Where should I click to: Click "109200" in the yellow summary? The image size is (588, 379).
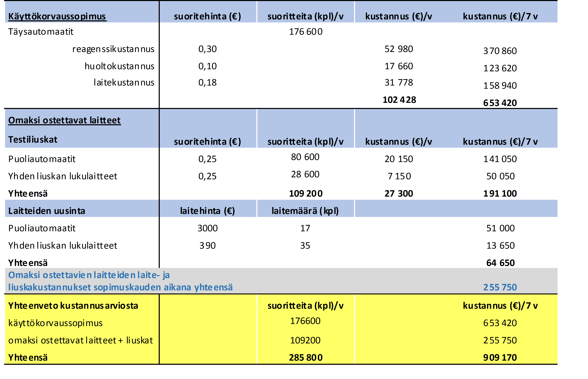pyautogui.click(x=305, y=340)
